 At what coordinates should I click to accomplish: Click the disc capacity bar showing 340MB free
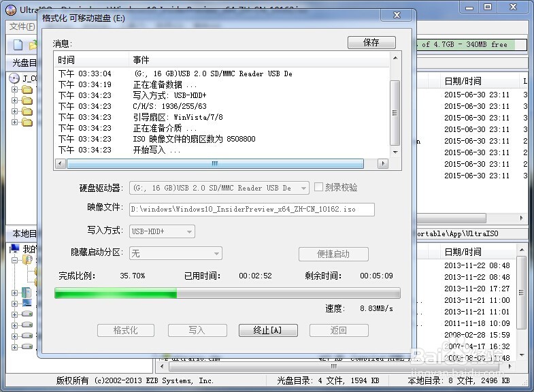click(x=471, y=44)
